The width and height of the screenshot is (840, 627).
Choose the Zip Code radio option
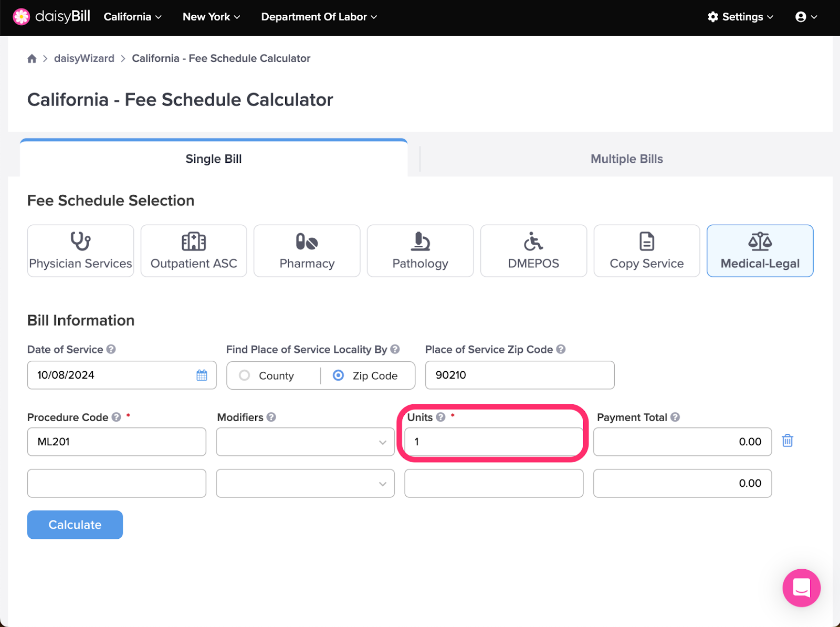click(339, 375)
